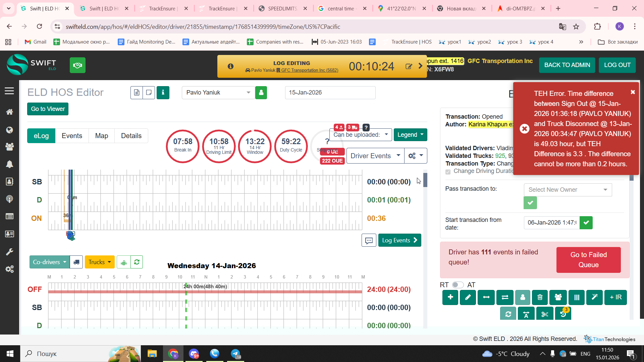
Task: Click the trash delete event icon
Action: pos(540,297)
